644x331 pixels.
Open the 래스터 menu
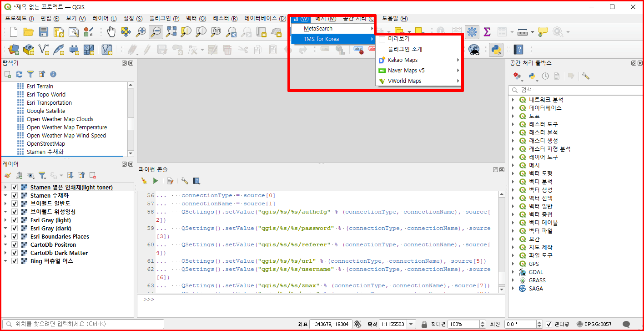tap(225, 19)
